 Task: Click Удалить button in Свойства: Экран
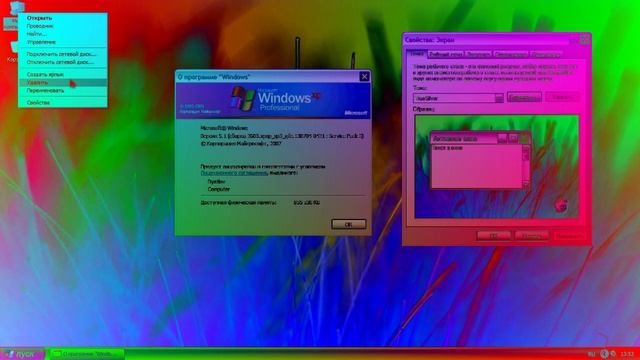[x=562, y=97]
